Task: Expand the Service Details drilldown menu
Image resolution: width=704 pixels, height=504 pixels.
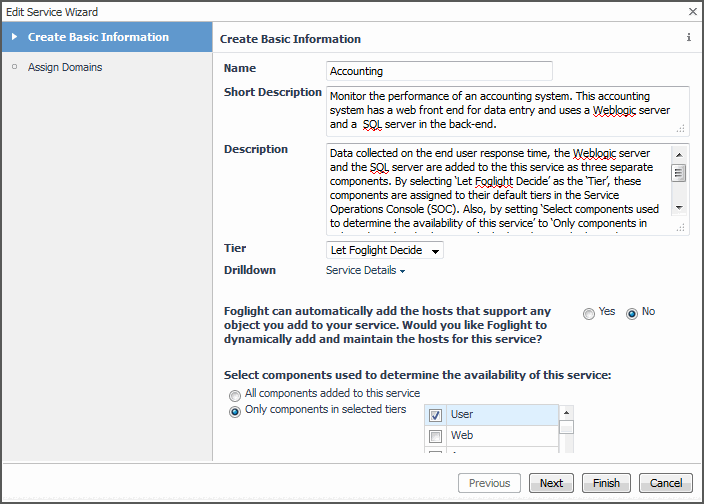Action: click(x=365, y=270)
